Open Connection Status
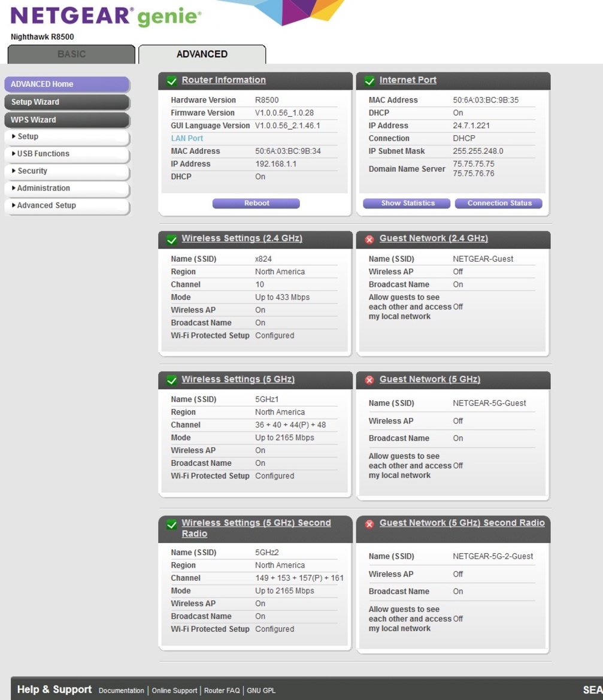603x700 pixels. (499, 203)
